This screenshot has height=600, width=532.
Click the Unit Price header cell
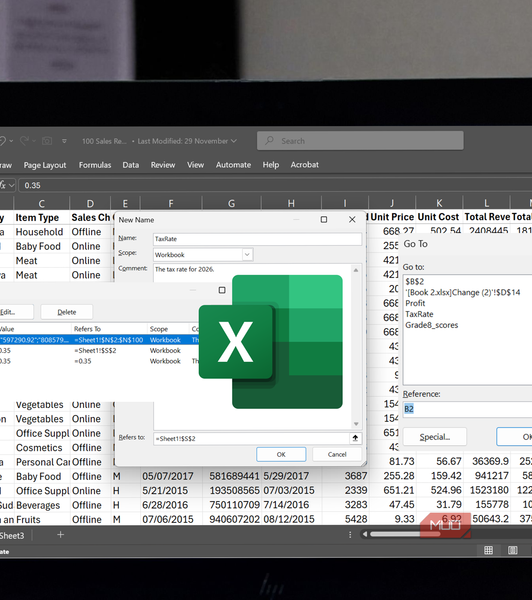tap(392, 217)
